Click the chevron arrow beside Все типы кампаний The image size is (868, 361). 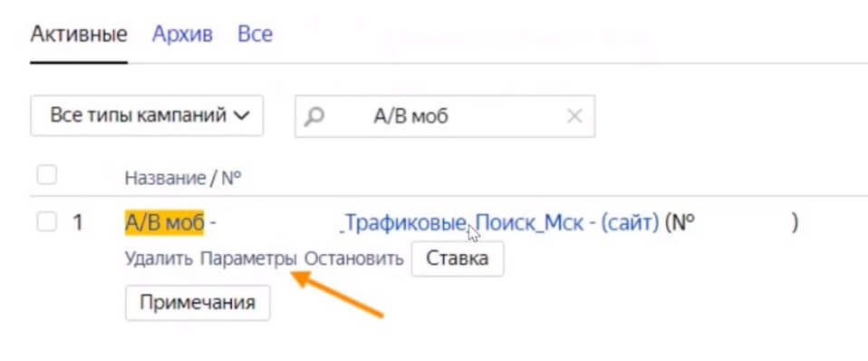pyautogui.click(x=241, y=116)
